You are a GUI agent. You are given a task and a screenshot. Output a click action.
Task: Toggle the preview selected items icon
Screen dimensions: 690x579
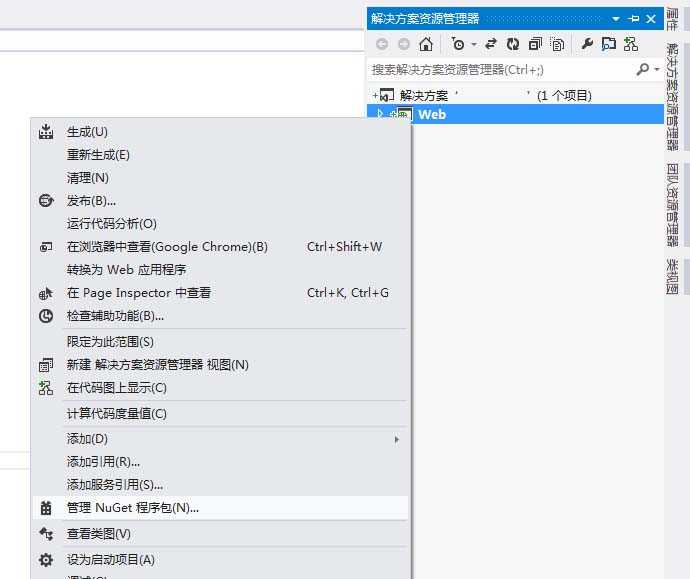click(609, 44)
